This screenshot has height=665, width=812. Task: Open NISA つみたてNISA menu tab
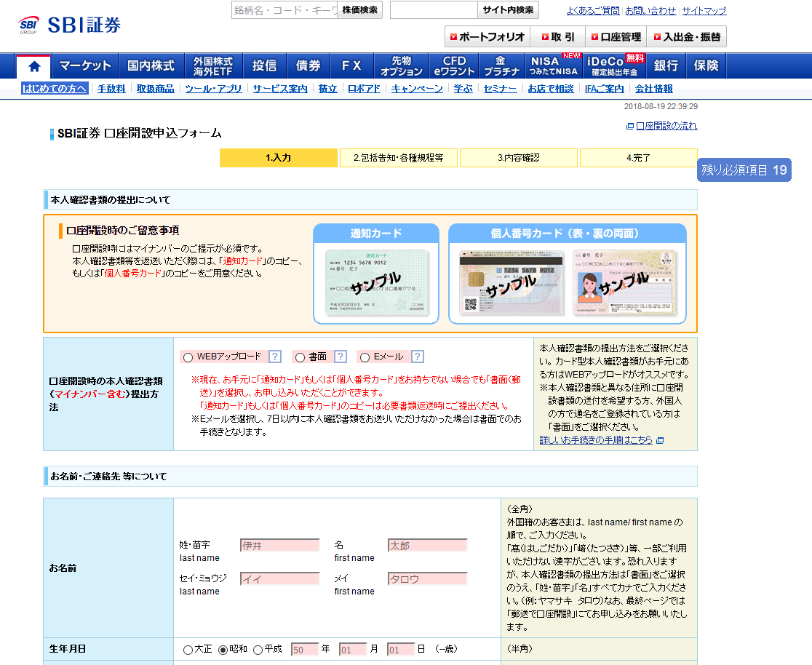[x=554, y=65]
